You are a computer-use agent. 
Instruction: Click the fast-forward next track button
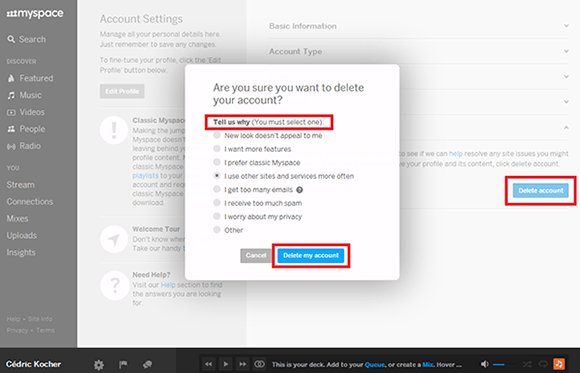point(243,364)
